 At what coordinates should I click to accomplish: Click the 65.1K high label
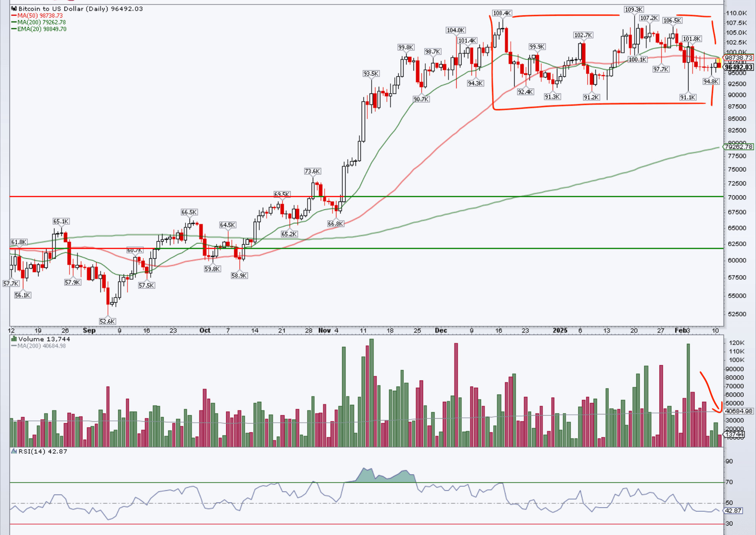click(x=61, y=221)
